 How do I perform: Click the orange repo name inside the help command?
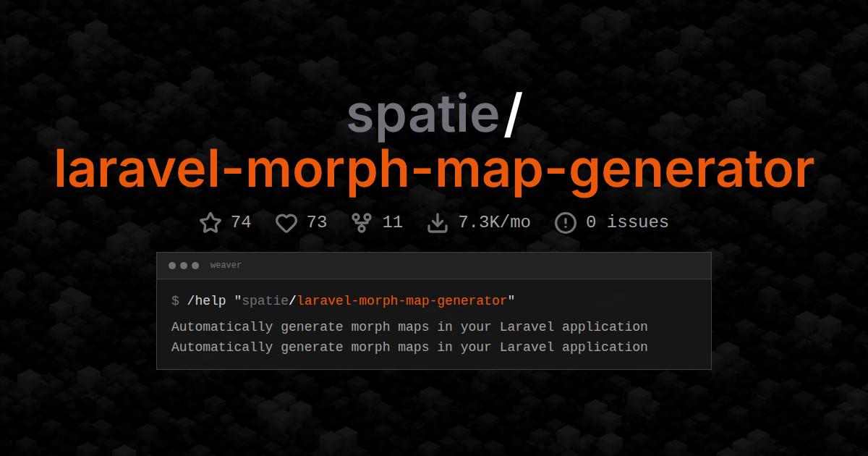click(x=404, y=300)
